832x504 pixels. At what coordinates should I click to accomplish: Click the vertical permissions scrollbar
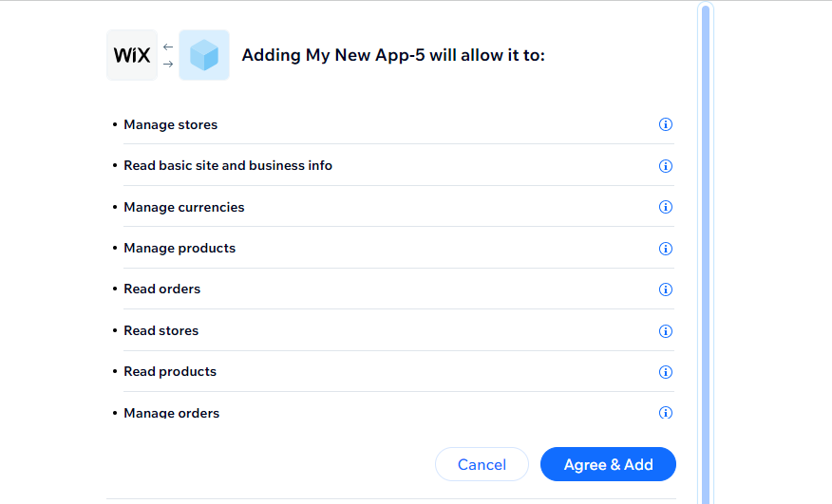pos(705,253)
